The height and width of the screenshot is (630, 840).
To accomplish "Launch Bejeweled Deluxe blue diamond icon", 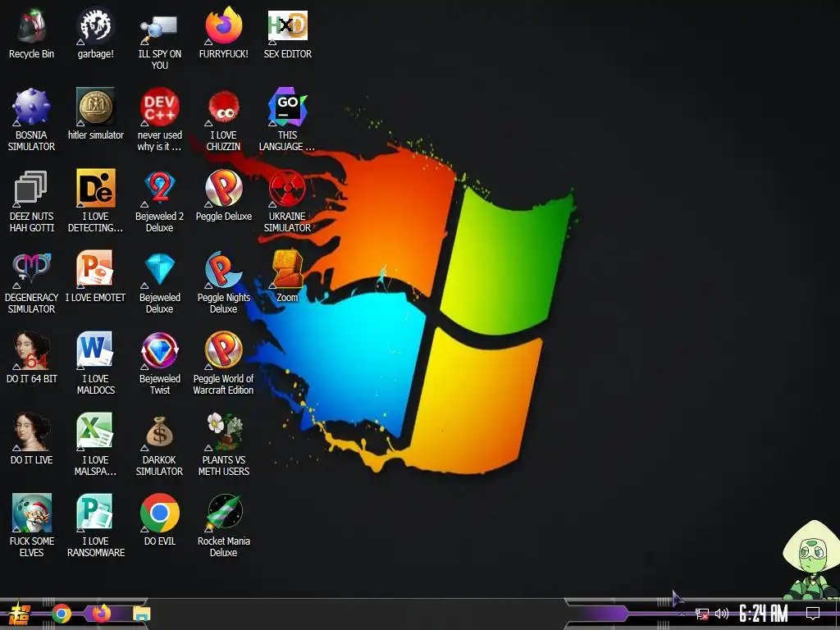I will (159, 269).
